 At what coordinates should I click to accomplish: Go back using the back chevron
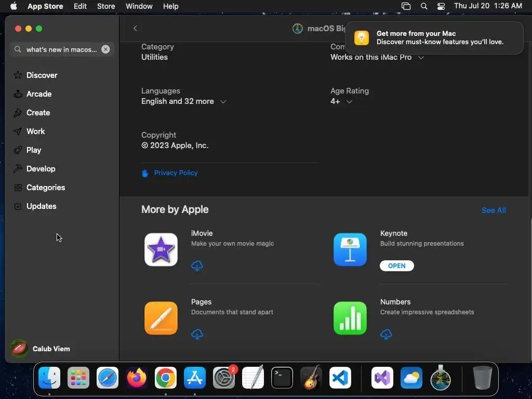135,28
